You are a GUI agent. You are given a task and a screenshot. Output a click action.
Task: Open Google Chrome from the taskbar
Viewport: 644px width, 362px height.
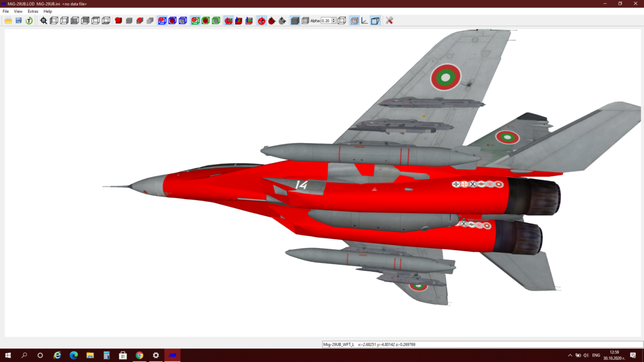(x=139, y=356)
